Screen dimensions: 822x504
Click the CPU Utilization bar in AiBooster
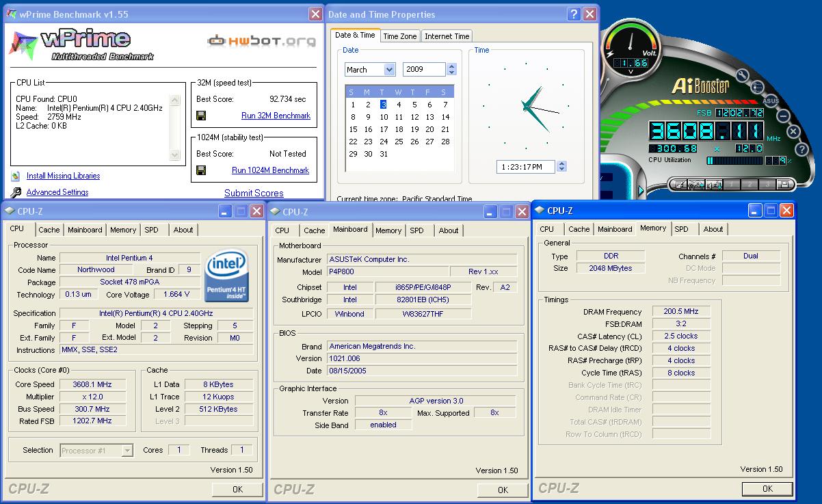(736, 161)
